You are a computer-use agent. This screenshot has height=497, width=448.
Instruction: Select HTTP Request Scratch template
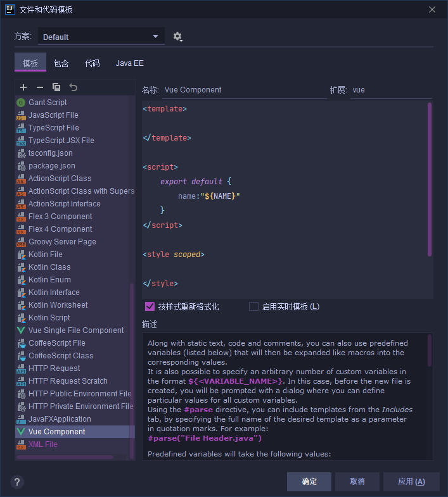(x=75, y=381)
